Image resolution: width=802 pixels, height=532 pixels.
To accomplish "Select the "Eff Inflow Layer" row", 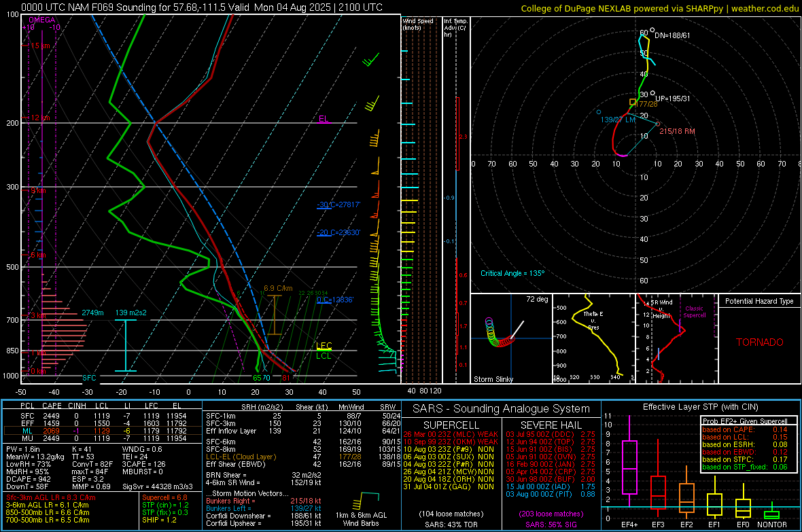I will click(x=303, y=431).
